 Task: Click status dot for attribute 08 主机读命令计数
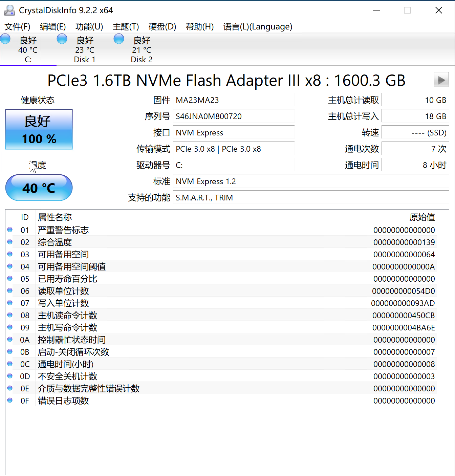(10, 315)
